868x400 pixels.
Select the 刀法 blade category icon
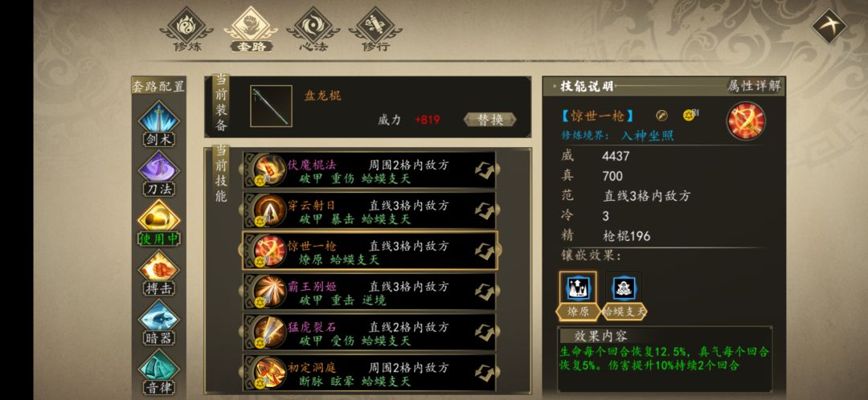coord(159,173)
